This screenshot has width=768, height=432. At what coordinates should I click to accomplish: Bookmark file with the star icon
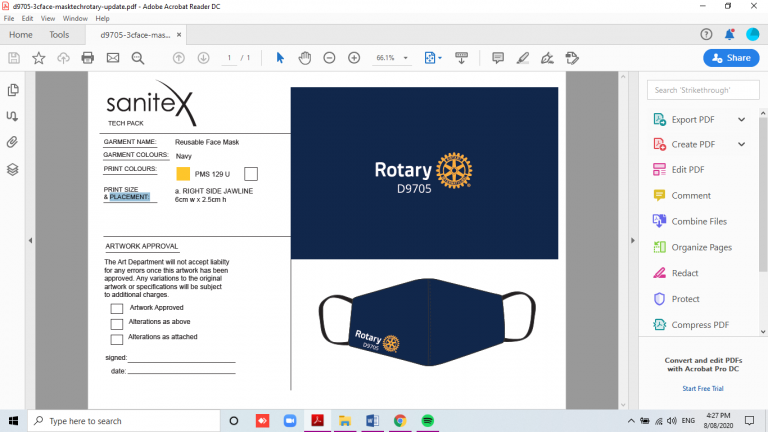(x=39, y=58)
